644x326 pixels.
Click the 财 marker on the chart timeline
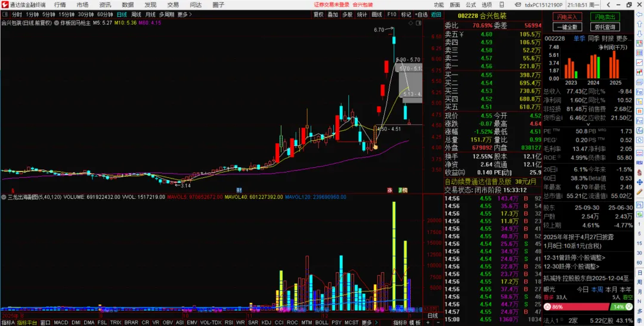click(239, 190)
